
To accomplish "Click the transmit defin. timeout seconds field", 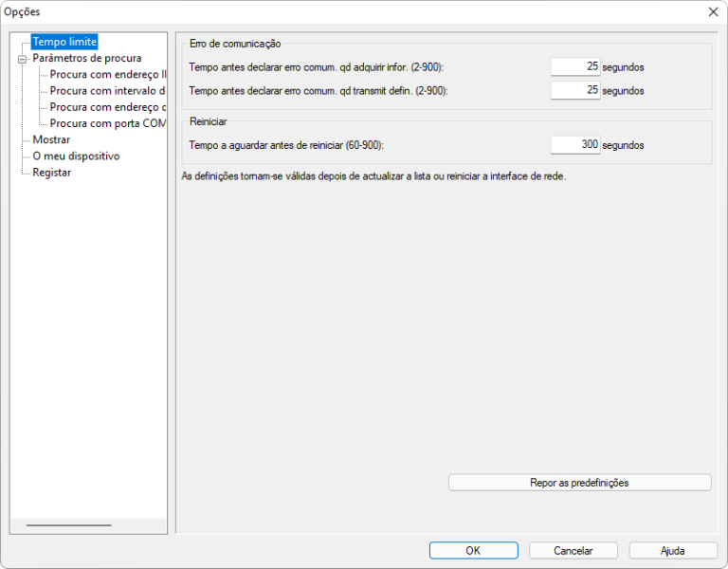I will 574,90.
